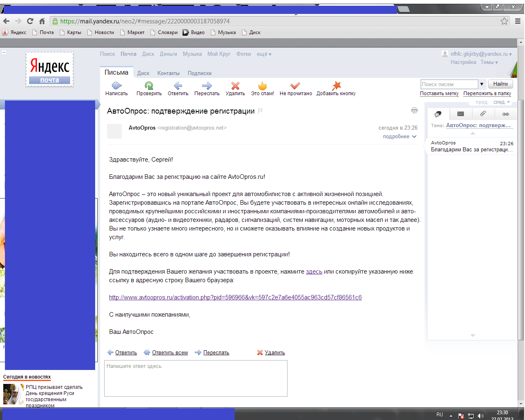
Task: Open the Chrome menu icon
Action: tap(518, 21)
